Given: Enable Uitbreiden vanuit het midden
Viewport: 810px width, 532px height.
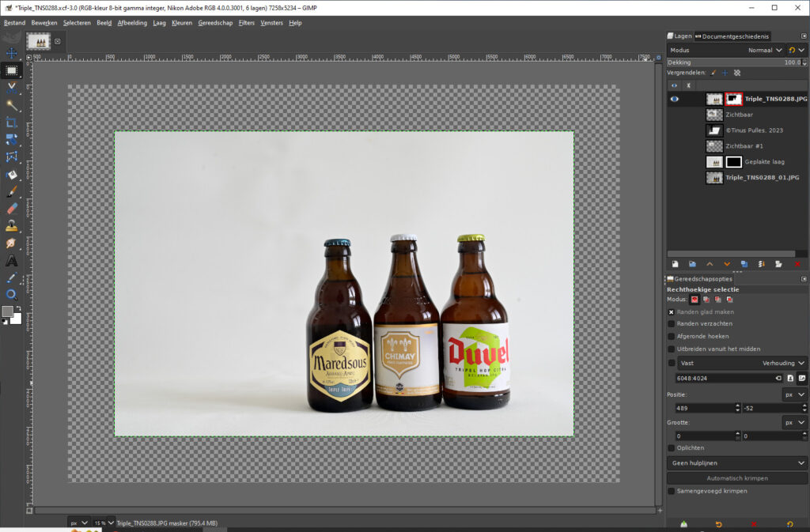Looking at the screenshot, I should [671, 349].
